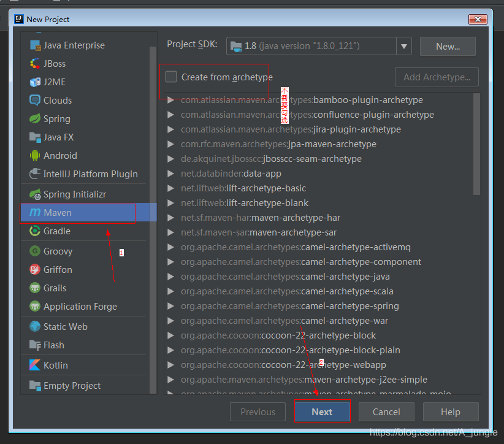The height and width of the screenshot is (444, 504).
Task: Select cocoon-22-archetype-block-plain row
Action: (319, 350)
